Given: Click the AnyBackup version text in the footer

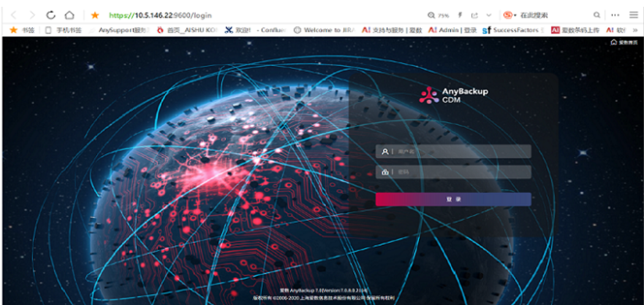Looking at the screenshot, I should point(324,290).
